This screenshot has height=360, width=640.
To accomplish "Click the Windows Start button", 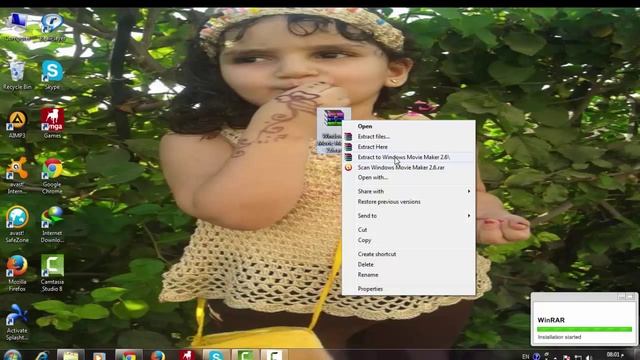I will click(x=12, y=355).
